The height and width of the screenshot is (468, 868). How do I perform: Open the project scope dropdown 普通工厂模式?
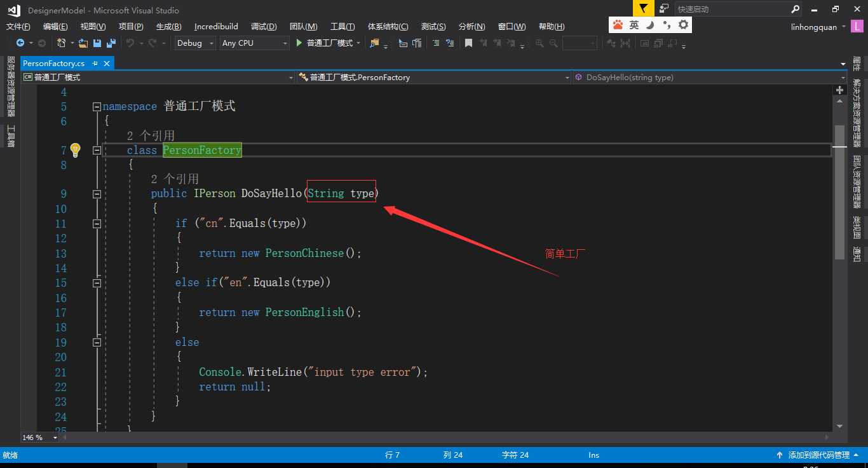157,77
